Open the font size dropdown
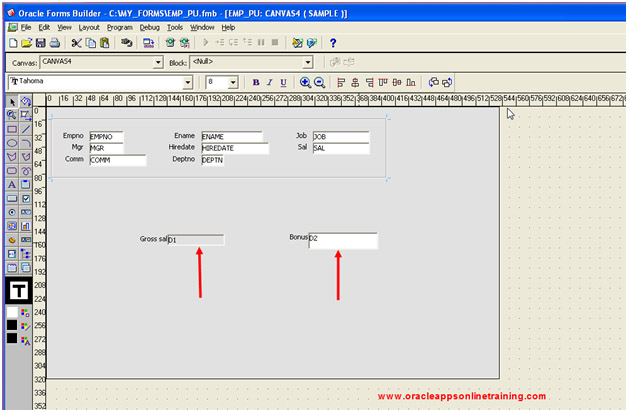Viewport: 628px width, 412px height. [234, 82]
